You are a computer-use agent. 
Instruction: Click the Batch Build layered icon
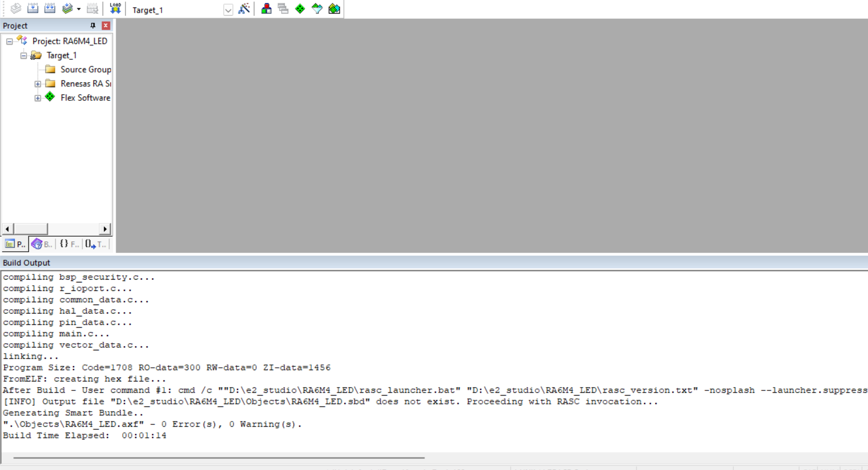67,8
